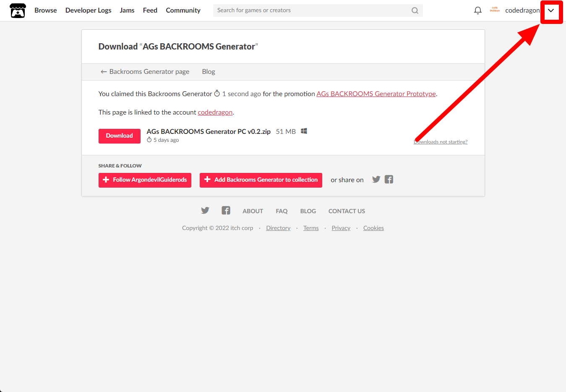
Task: Open the Terms link
Action: (x=311, y=228)
